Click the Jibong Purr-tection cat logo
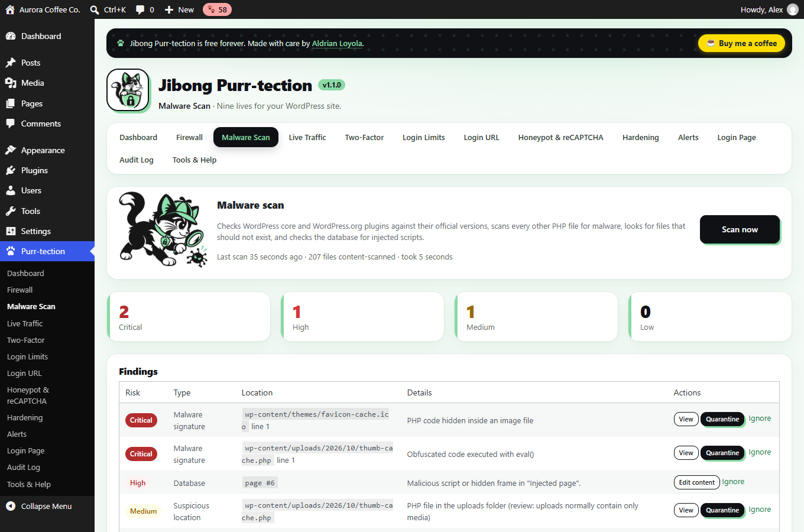 point(128,90)
